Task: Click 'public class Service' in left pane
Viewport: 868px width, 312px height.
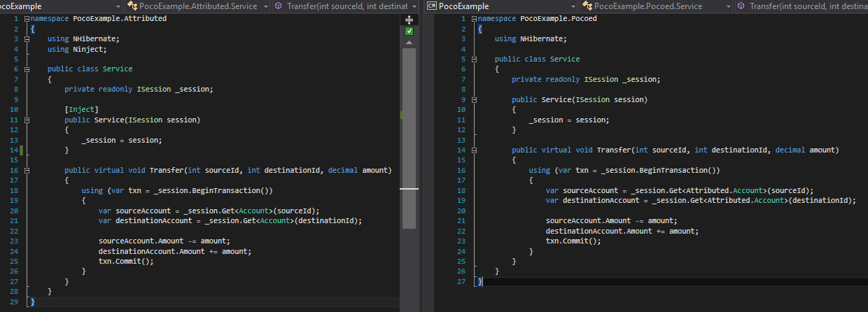Action: (90, 69)
